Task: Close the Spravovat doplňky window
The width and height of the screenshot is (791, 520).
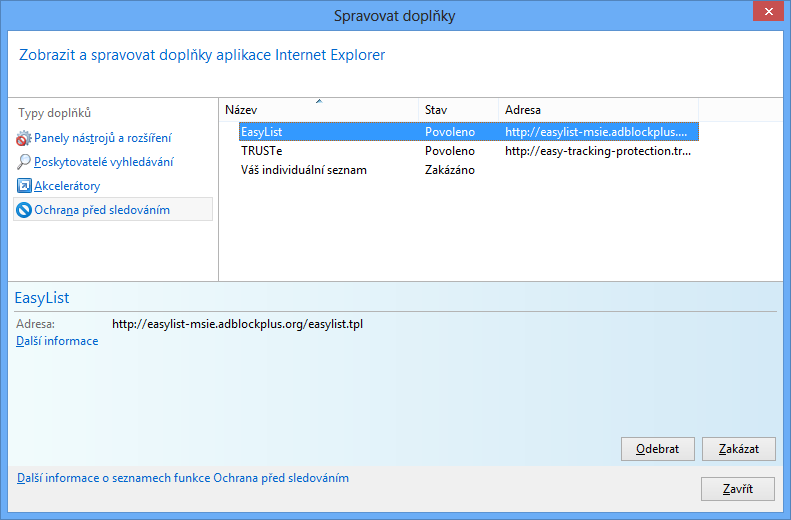Action: click(765, 14)
